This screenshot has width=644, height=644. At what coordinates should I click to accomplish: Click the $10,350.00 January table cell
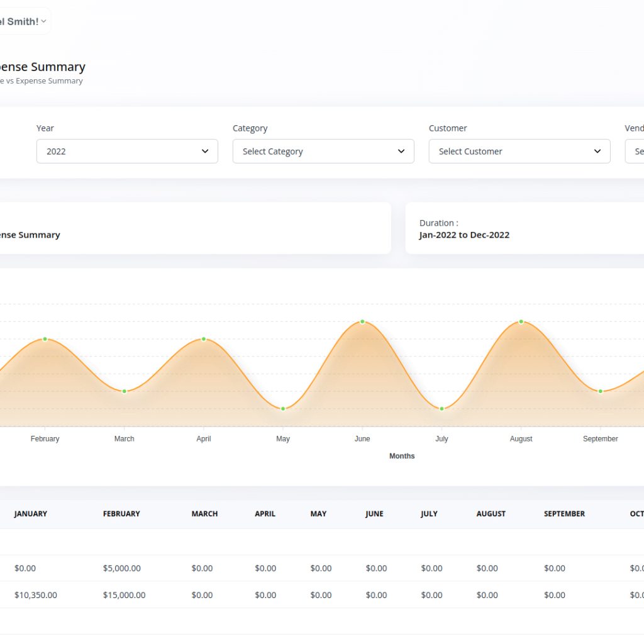point(36,595)
